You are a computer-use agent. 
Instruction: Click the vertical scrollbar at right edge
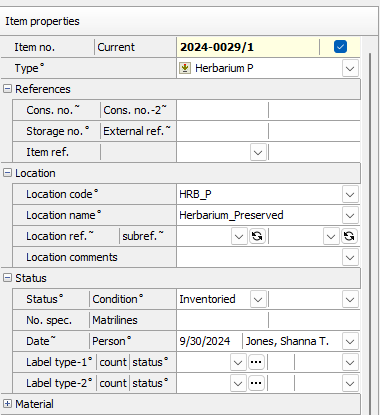pyautogui.click(x=370, y=233)
